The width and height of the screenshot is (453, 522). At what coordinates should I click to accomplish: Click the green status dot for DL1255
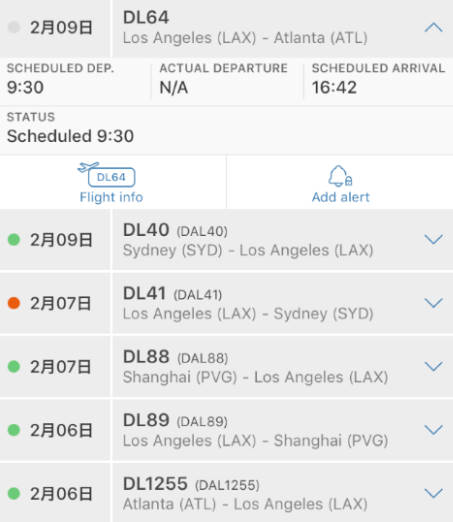[x=14, y=493]
